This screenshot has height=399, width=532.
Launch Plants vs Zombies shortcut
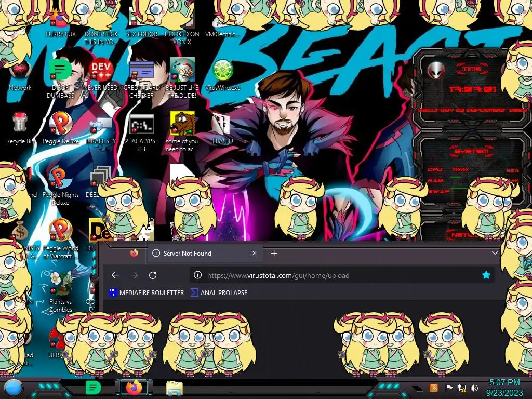60,292
